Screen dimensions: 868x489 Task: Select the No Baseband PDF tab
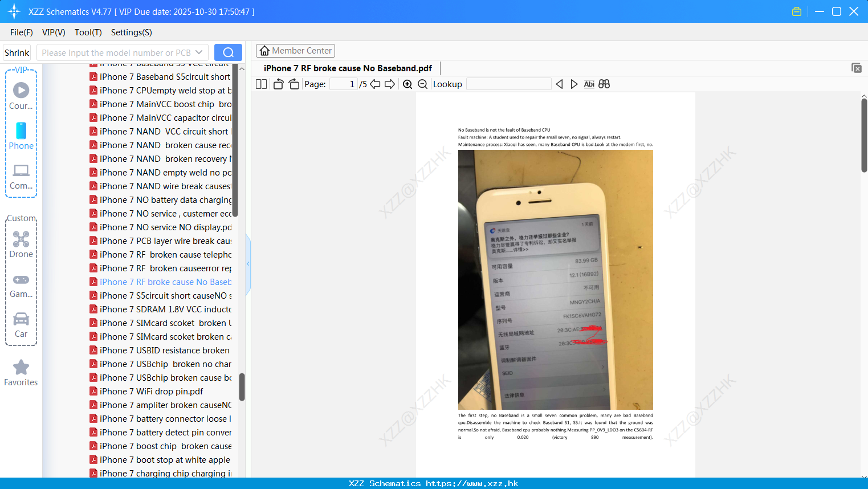(x=348, y=68)
